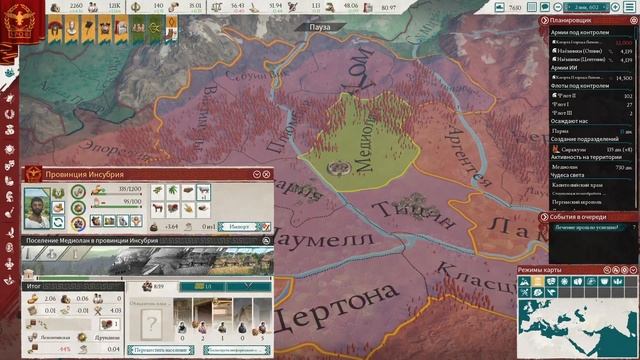The width and height of the screenshot is (640, 360).
Task: Click the blue ship icon on left edge
Action: pyautogui.click(x=9, y=72)
